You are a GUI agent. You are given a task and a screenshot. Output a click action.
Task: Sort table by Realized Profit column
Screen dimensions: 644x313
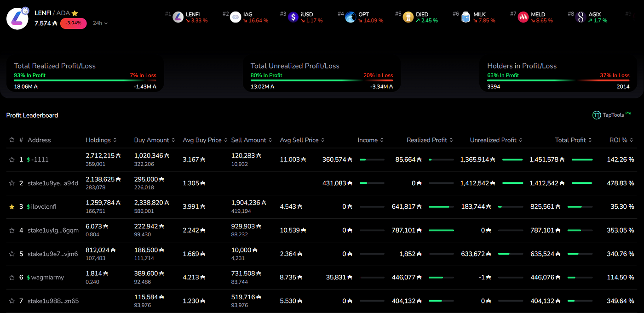(x=430, y=140)
